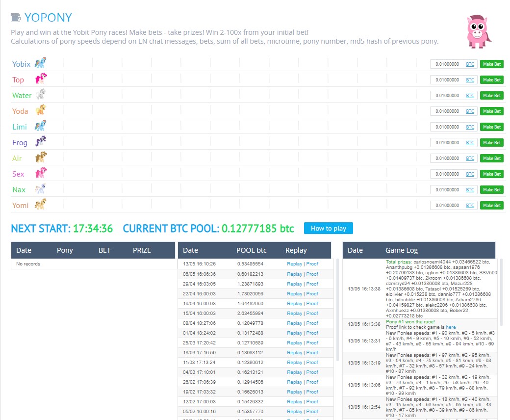The image size is (510, 420).
Task: Open Replay for 04/03 17:10:01 race
Action: click(294, 372)
